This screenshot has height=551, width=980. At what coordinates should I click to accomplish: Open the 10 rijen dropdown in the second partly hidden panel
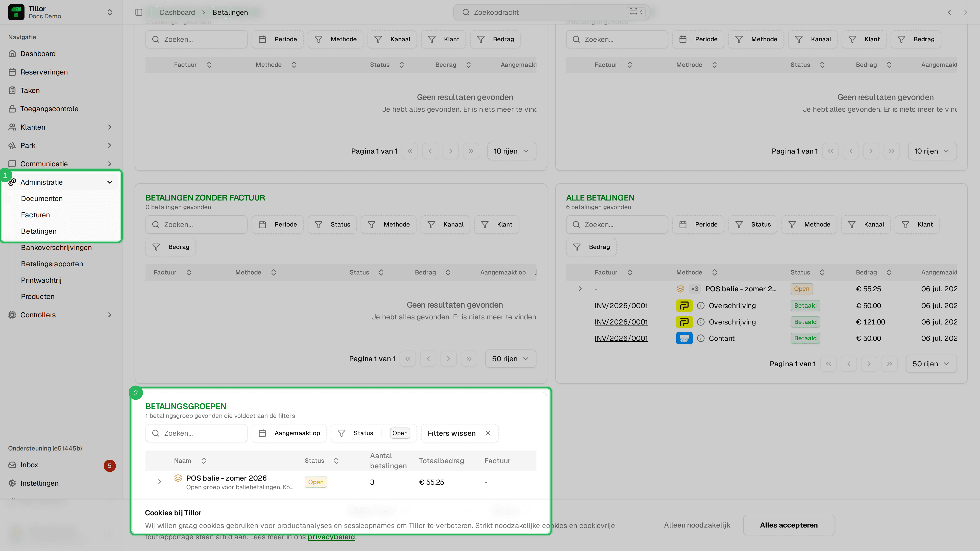point(932,151)
